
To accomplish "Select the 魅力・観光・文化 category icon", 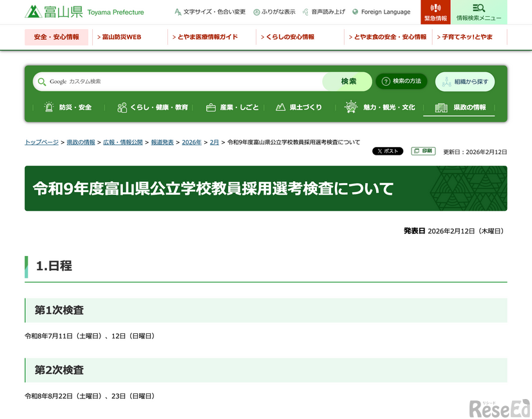I will click(x=351, y=107).
